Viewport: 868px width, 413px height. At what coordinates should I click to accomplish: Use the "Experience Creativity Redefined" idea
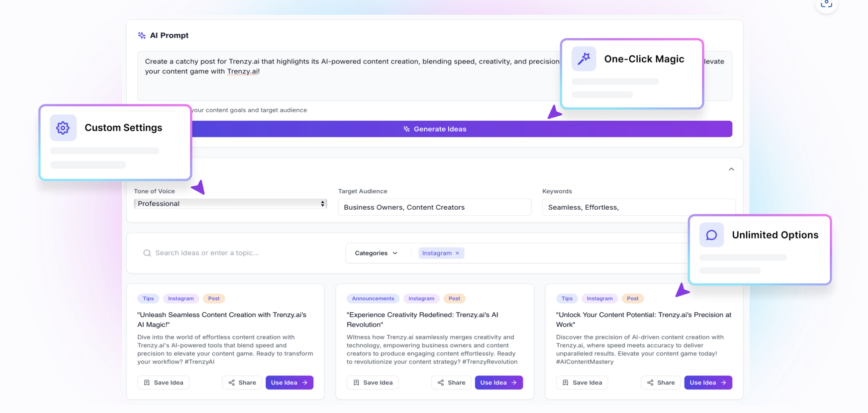499,383
